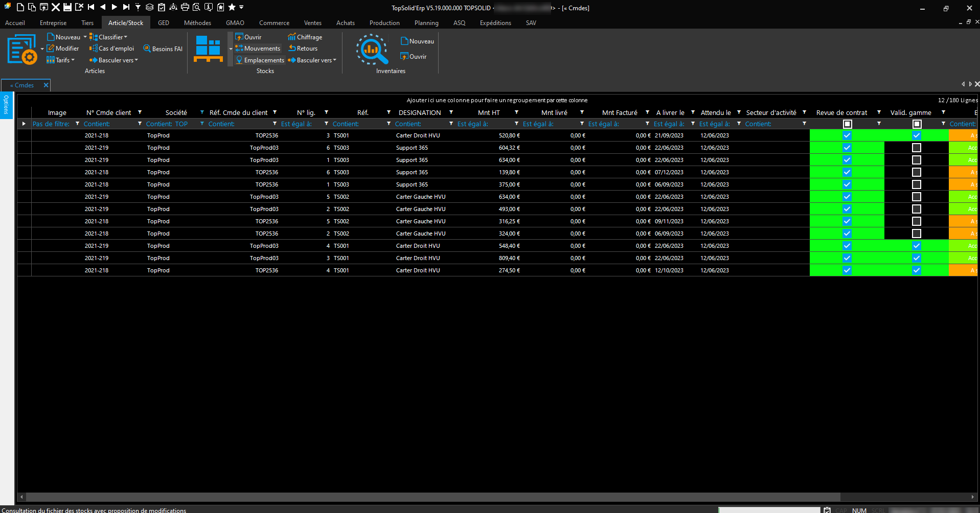The width and height of the screenshot is (980, 513).
Task: Open stock Mouvements
Action: pos(262,49)
